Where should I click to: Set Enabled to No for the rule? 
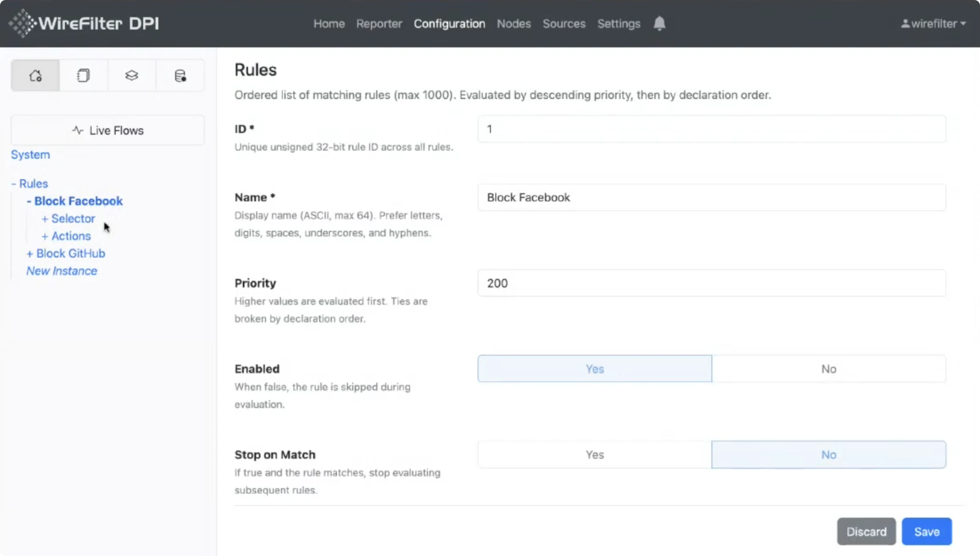tap(828, 369)
